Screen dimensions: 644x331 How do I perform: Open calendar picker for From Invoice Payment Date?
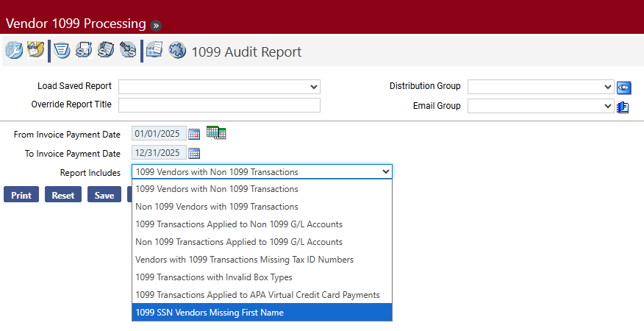(194, 134)
